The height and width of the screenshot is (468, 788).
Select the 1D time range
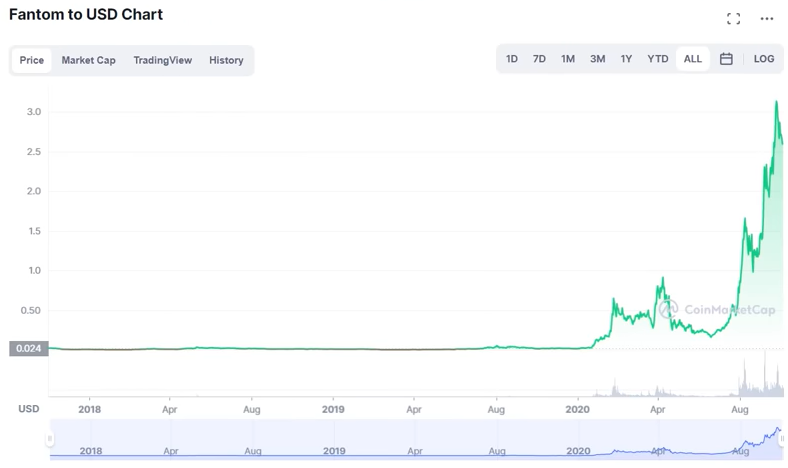point(512,59)
